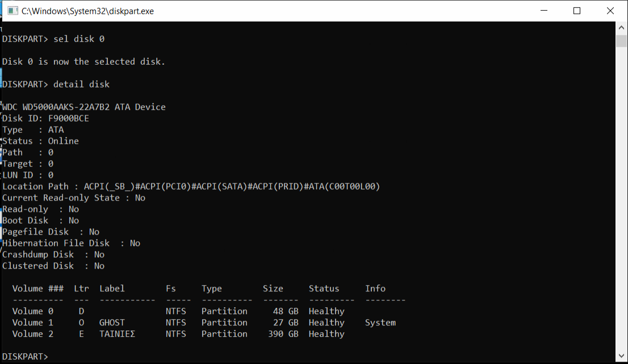Click the scrollbar up arrow
The image size is (628, 364).
click(x=622, y=27)
